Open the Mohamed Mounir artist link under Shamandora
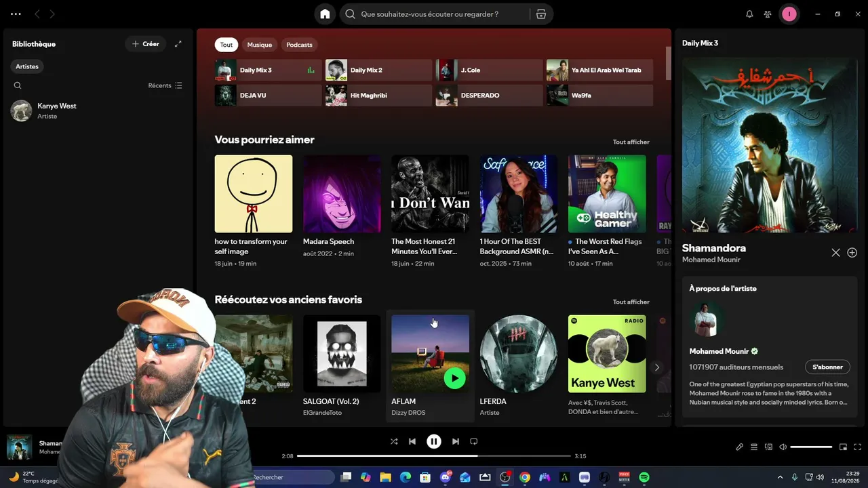The width and height of the screenshot is (868, 488). (711, 260)
